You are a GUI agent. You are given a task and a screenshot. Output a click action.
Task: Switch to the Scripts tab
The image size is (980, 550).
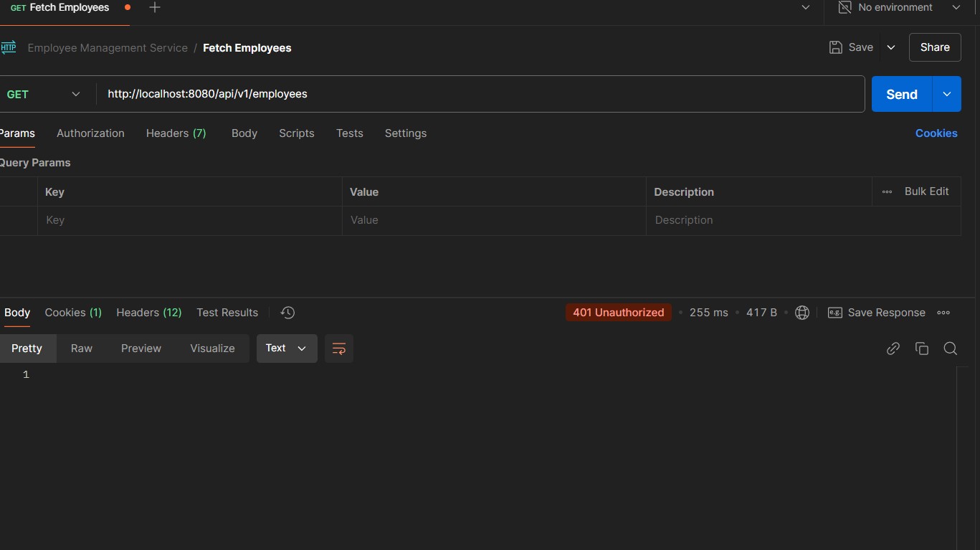(x=297, y=133)
